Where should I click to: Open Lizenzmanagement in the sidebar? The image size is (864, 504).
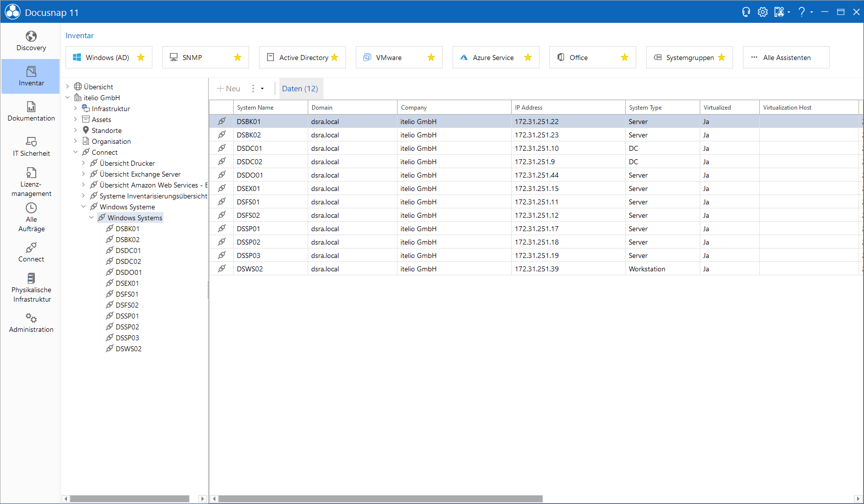click(x=31, y=182)
